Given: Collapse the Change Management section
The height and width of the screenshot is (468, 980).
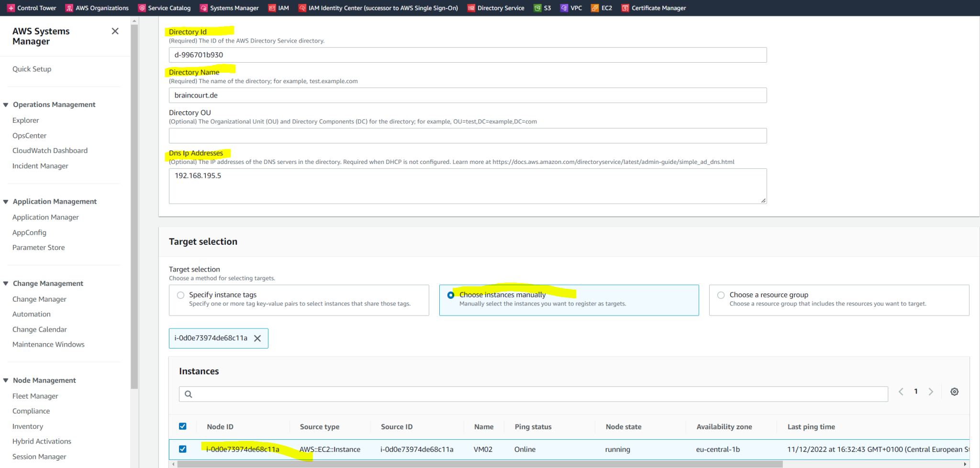Looking at the screenshot, I should pyautogui.click(x=6, y=283).
